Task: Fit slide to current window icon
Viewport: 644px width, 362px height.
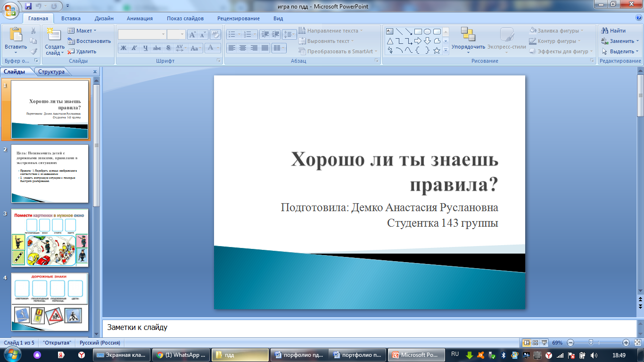Action: pyautogui.click(x=638, y=343)
